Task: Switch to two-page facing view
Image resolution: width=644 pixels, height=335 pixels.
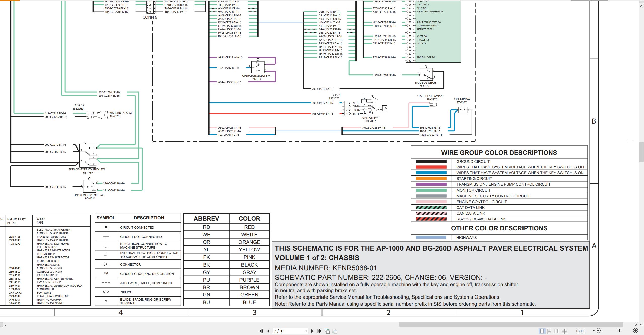Action: coord(557,331)
